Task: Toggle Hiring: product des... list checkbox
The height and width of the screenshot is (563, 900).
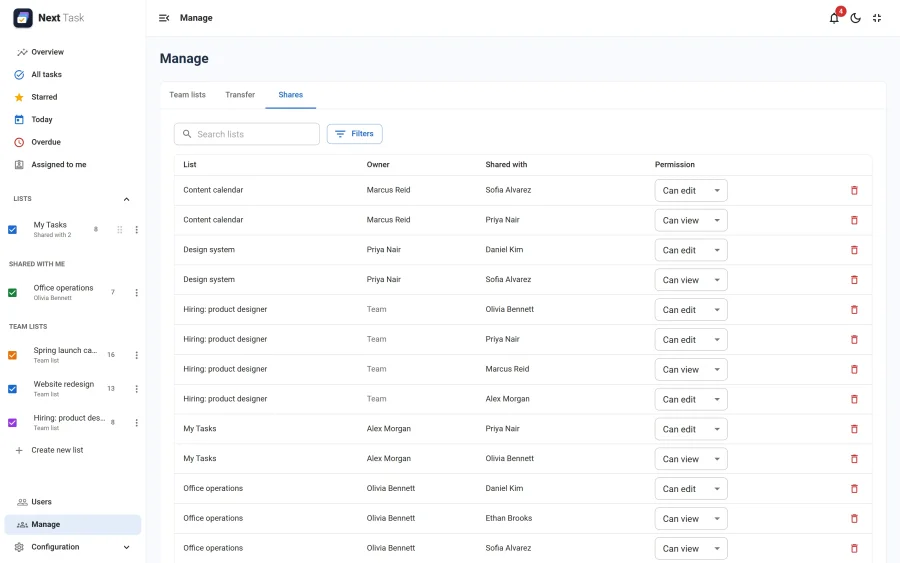Action: pyautogui.click(x=13, y=423)
